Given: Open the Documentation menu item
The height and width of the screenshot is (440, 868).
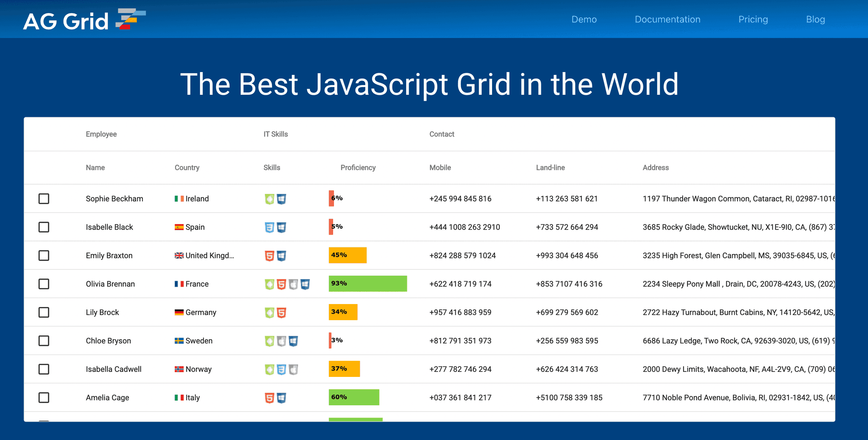Looking at the screenshot, I should coord(667,19).
